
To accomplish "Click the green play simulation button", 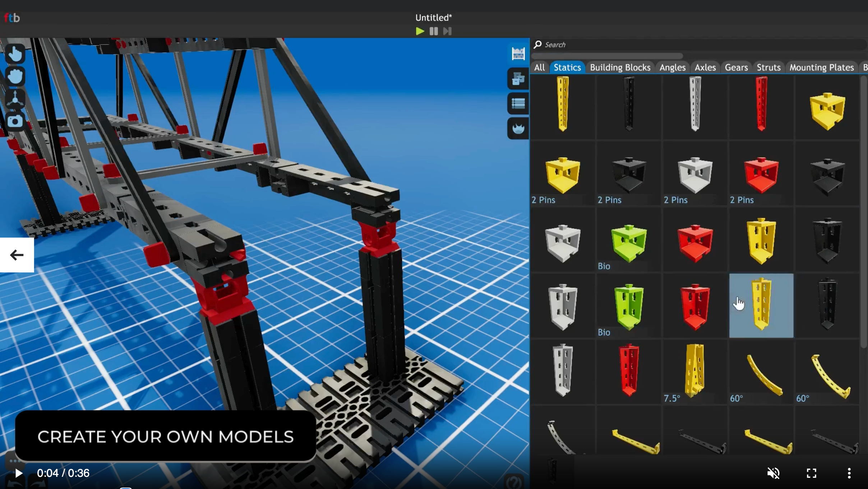I will pyautogui.click(x=420, y=31).
